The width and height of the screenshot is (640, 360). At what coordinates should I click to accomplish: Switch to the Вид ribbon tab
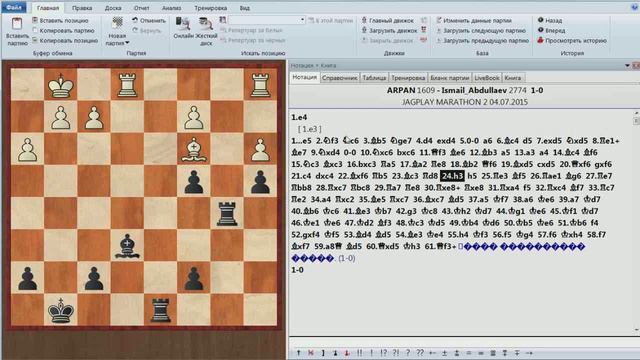tap(244, 8)
